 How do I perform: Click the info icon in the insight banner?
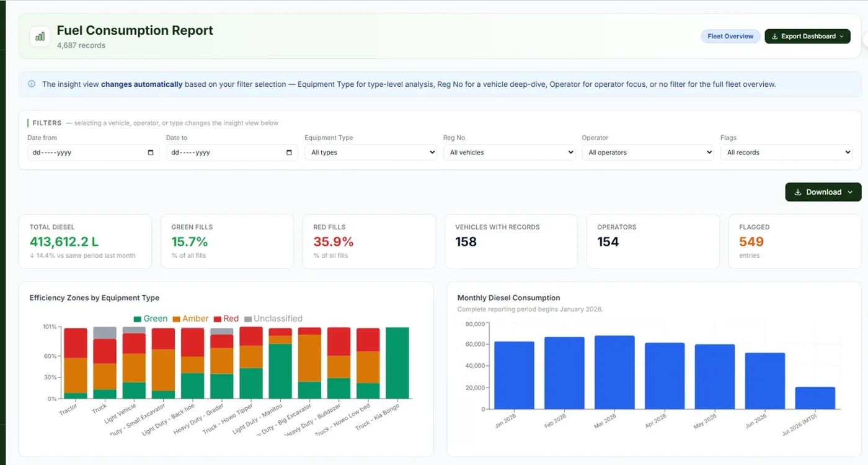[32, 84]
